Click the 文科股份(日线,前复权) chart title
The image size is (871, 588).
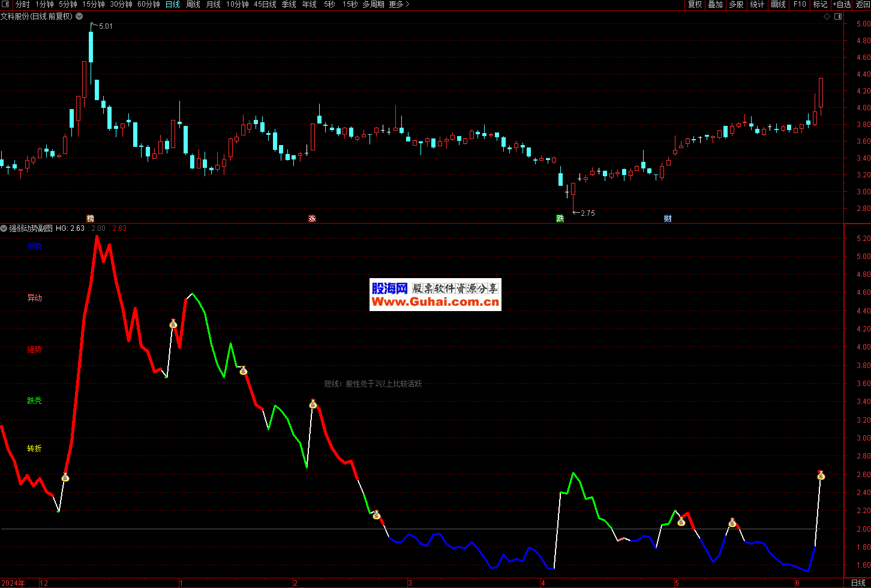(x=37, y=17)
